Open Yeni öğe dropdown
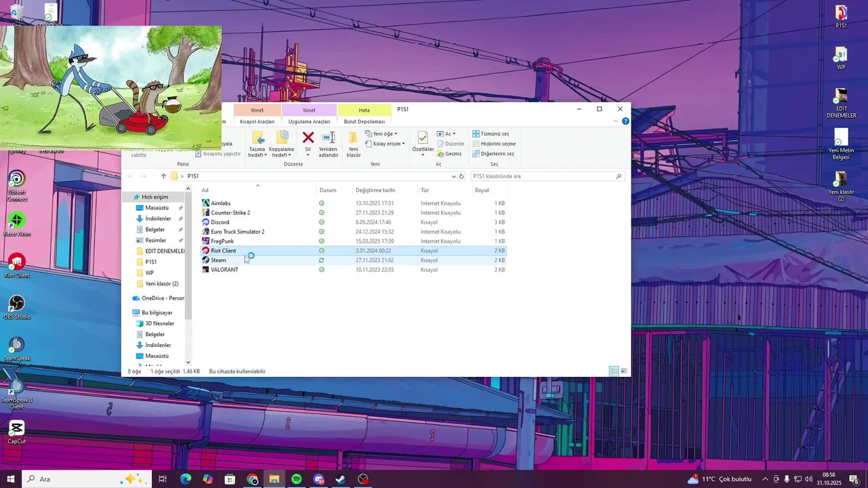This screenshot has width=868, height=488. (382, 134)
